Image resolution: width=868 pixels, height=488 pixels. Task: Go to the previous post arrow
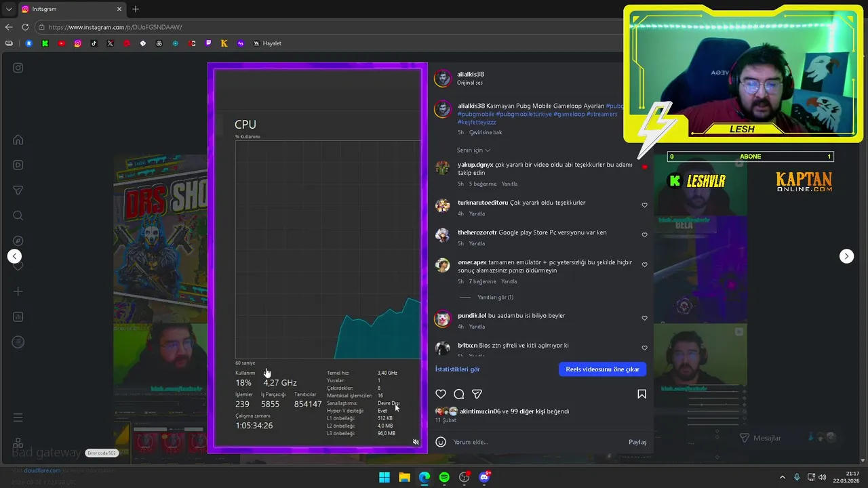point(15,256)
